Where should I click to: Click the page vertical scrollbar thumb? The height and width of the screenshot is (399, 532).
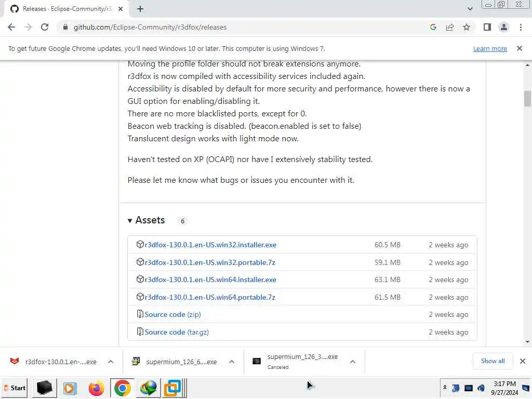[x=527, y=99]
